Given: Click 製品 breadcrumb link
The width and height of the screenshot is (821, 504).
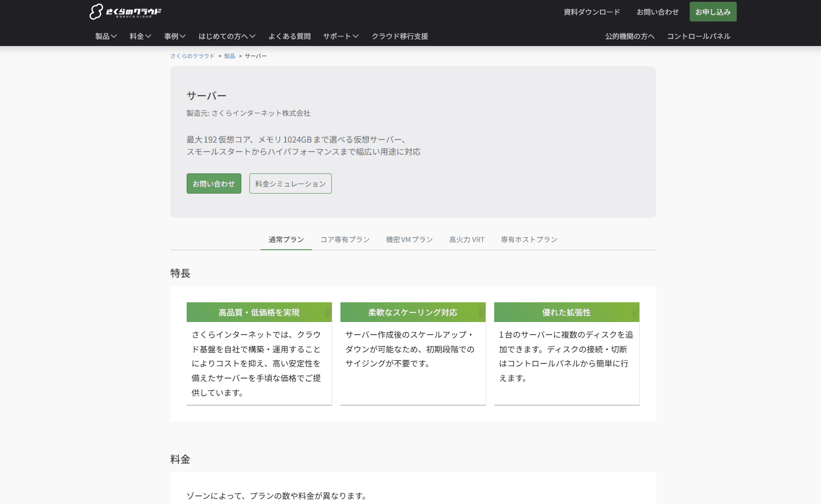Looking at the screenshot, I should [x=230, y=56].
